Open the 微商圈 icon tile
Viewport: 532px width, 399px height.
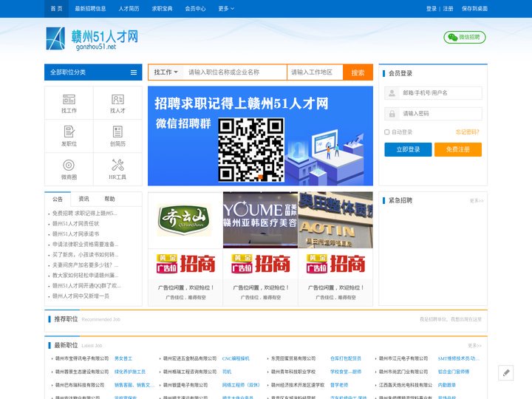point(69,169)
